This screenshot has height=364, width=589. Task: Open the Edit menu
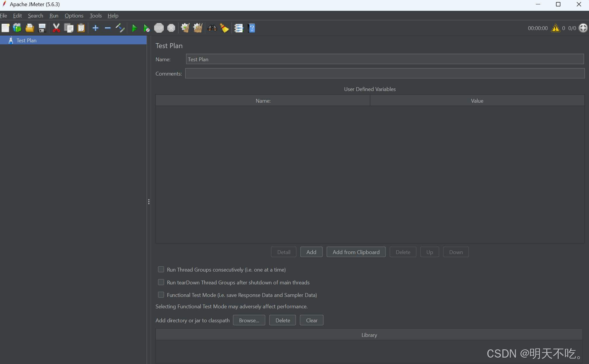tap(18, 15)
